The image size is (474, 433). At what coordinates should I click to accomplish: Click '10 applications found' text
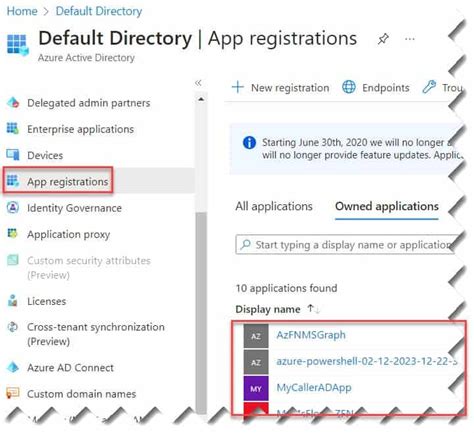[x=286, y=288]
